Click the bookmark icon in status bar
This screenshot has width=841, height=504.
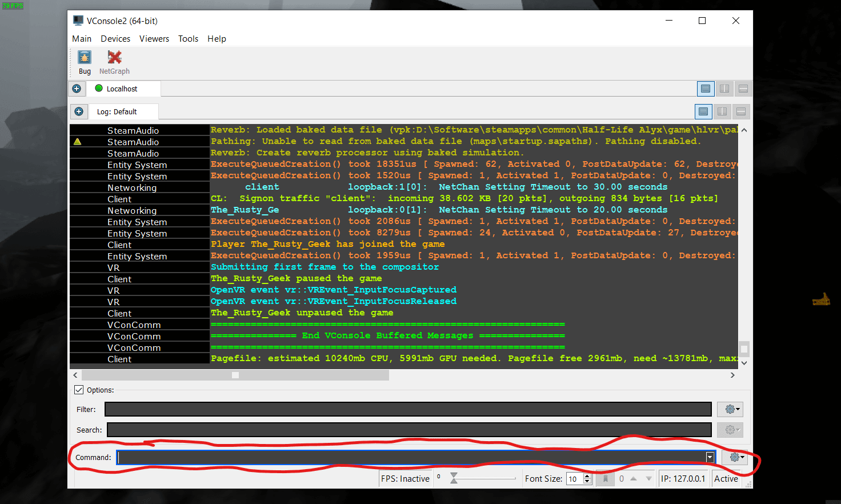[605, 479]
